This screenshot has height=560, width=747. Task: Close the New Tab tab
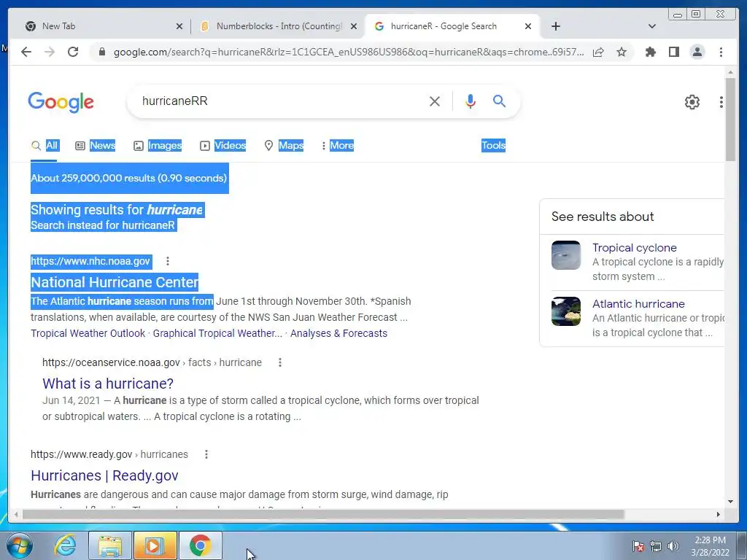[179, 26]
